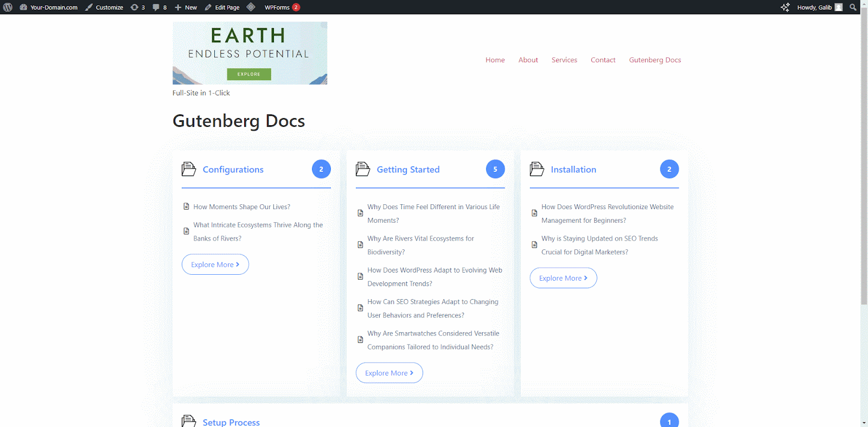Click document icon beside 'Why Are Rivers Vital'
This screenshot has width=868, height=427.
point(360,244)
